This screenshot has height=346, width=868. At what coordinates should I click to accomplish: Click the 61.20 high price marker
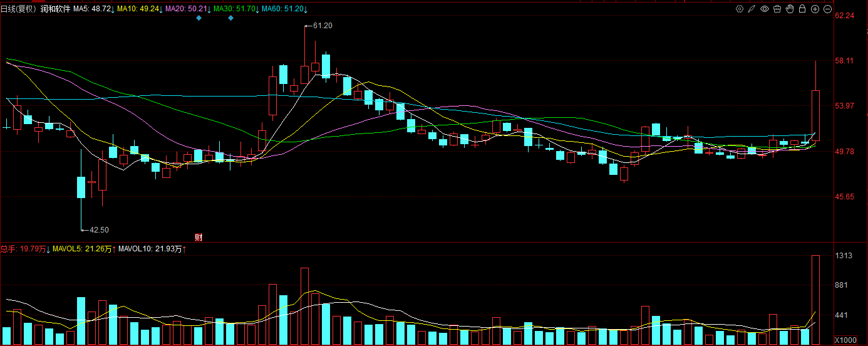point(322,26)
